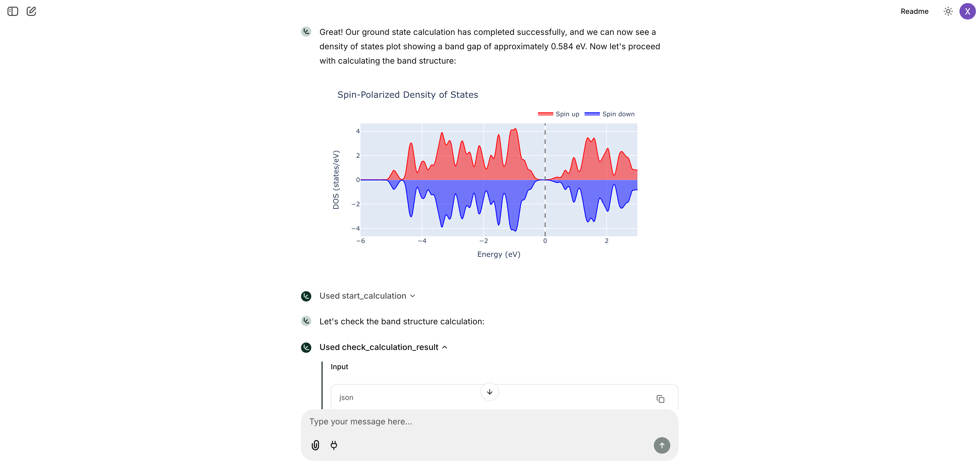Open the user avatar X menu
980x468 pixels.
[967, 12]
